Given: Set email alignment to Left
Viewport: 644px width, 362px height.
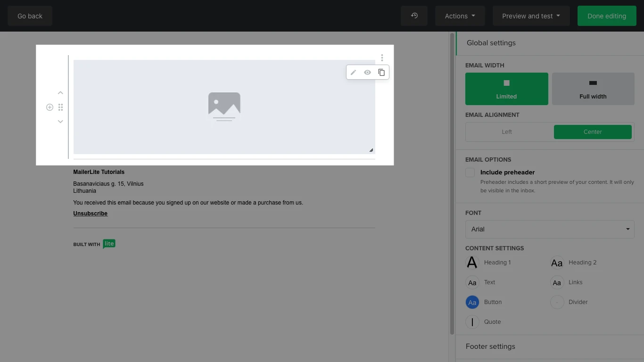Looking at the screenshot, I should (507, 132).
